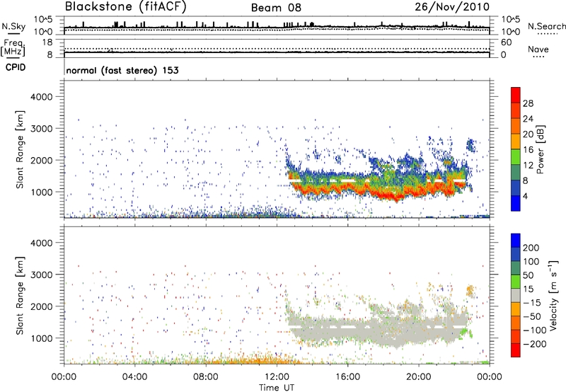
Task: Click the '18' frequency axis tick label
Action: 47,42
